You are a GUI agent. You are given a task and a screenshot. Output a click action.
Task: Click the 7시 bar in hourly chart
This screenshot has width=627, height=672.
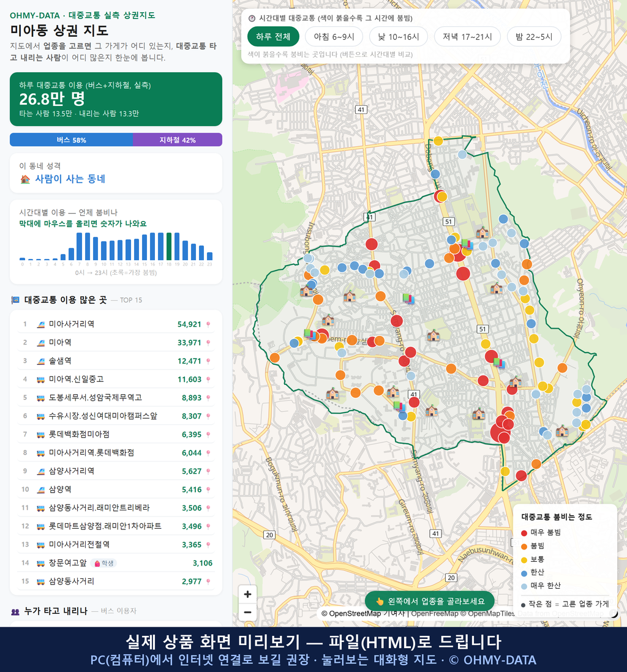(80, 247)
